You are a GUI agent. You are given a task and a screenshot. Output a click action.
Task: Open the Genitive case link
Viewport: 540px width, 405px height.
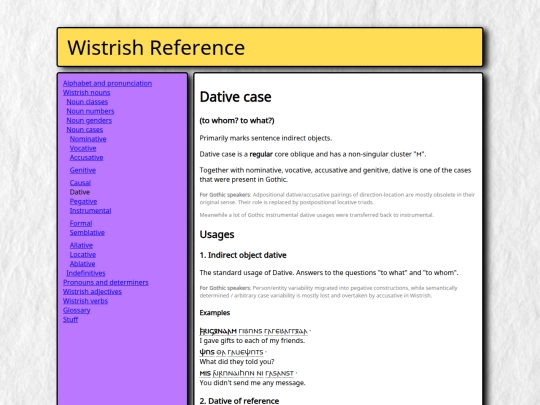pyautogui.click(x=83, y=170)
